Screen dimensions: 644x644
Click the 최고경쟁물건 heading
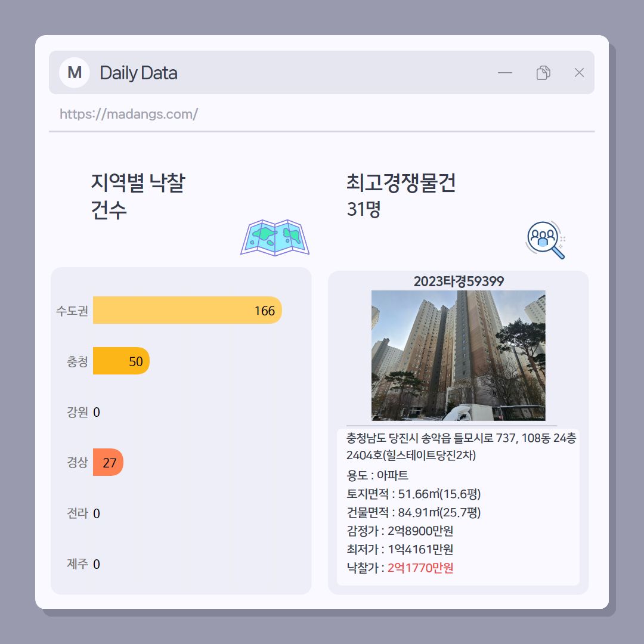(401, 182)
